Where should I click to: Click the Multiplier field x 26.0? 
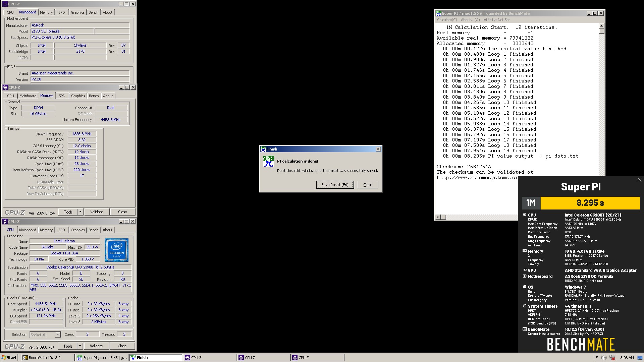pyautogui.click(x=46, y=310)
